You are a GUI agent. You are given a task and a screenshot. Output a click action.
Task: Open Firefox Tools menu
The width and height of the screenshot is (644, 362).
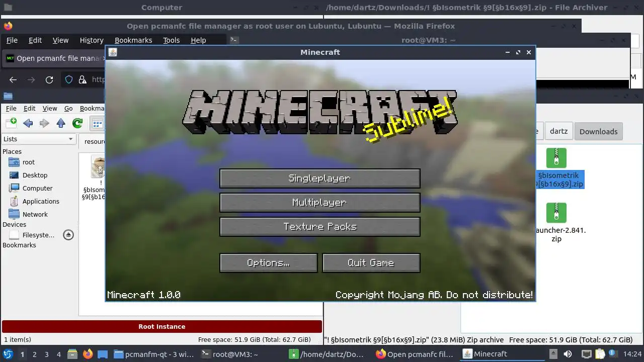pyautogui.click(x=171, y=40)
